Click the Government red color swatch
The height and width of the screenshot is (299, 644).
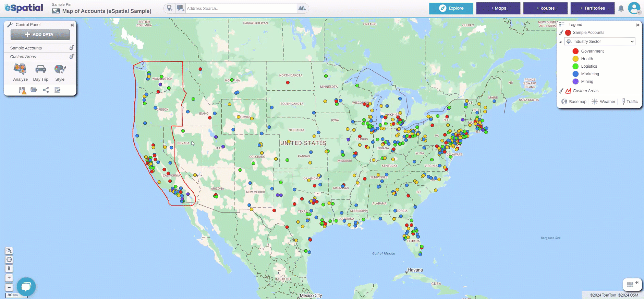575,51
